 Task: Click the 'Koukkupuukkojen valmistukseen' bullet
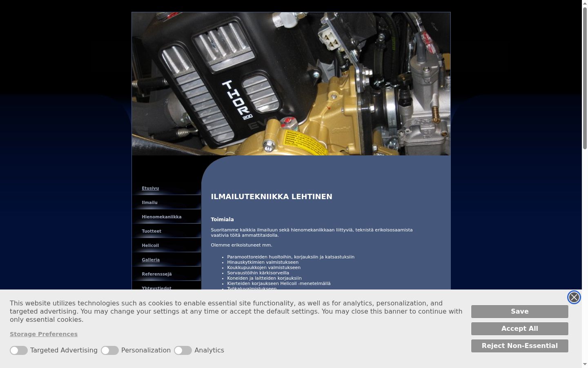click(264, 268)
